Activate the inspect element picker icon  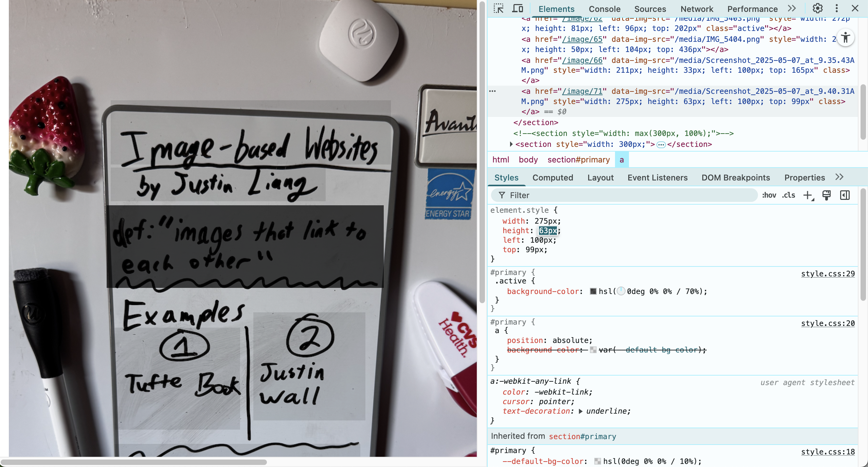499,8
